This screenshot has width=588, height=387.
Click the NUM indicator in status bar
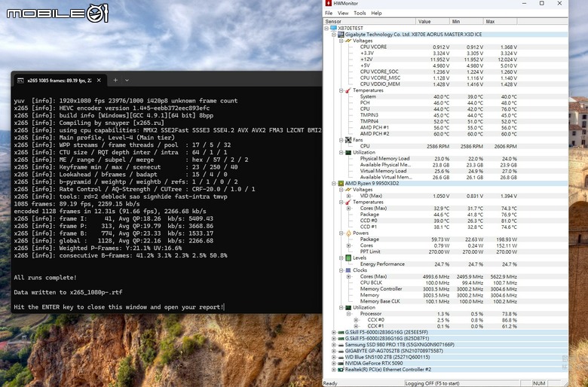(539, 383)
